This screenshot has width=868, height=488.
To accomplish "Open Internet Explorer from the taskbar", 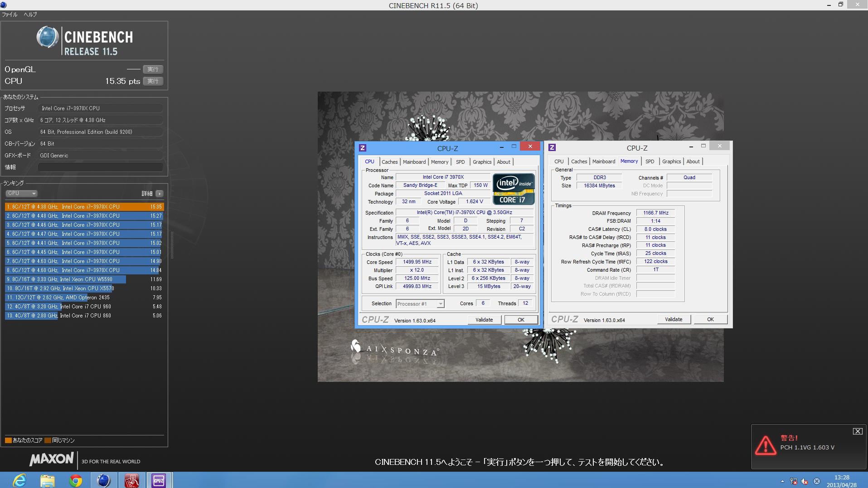I will [x=19, y=480].
